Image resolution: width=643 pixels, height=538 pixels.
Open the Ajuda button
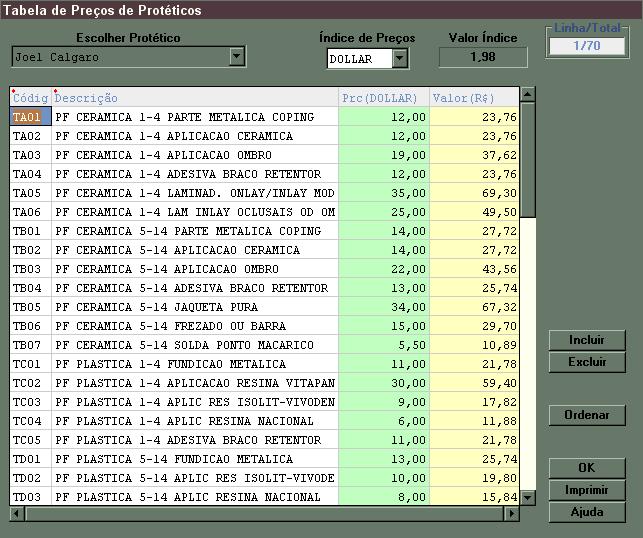(587, 512)
